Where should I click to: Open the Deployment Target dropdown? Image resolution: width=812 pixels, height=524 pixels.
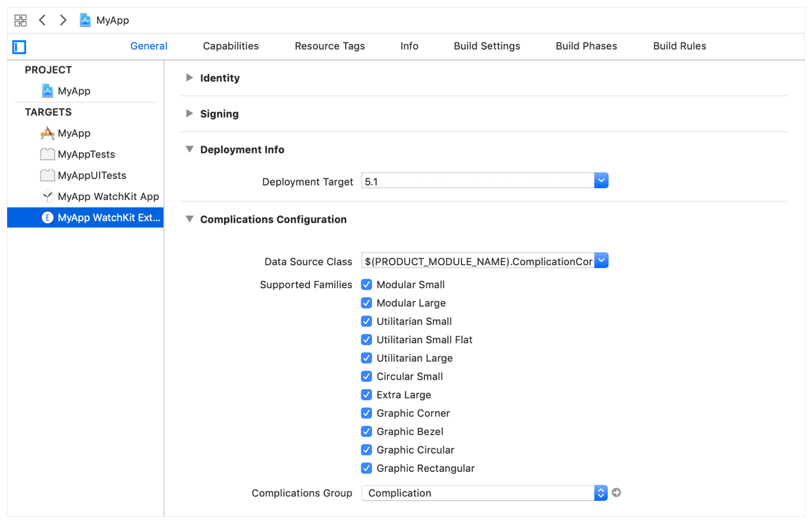click(601, 181)
